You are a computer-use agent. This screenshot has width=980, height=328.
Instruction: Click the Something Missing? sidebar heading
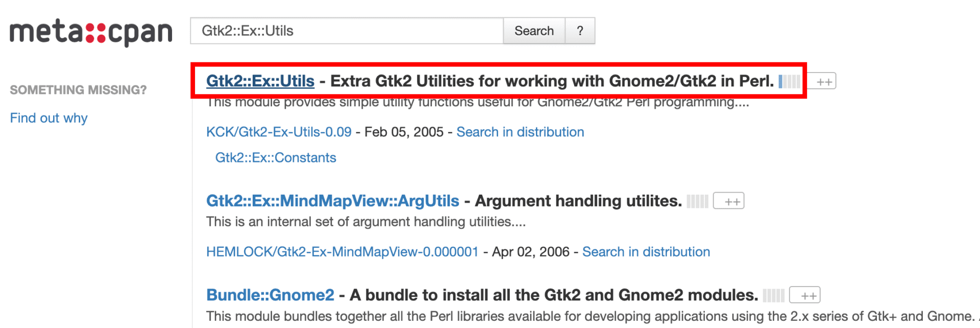[x=78, y=90]
